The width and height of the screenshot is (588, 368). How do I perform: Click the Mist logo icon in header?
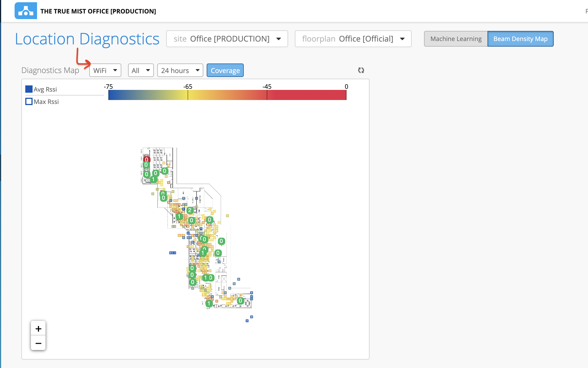pyautogui.click(x=26, y=11)
